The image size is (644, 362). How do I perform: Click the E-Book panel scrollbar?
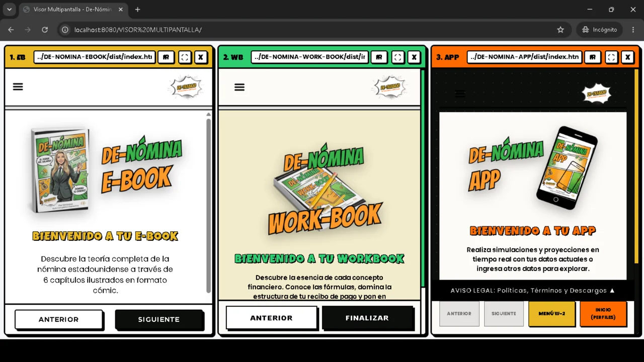(x=209, y=205)
